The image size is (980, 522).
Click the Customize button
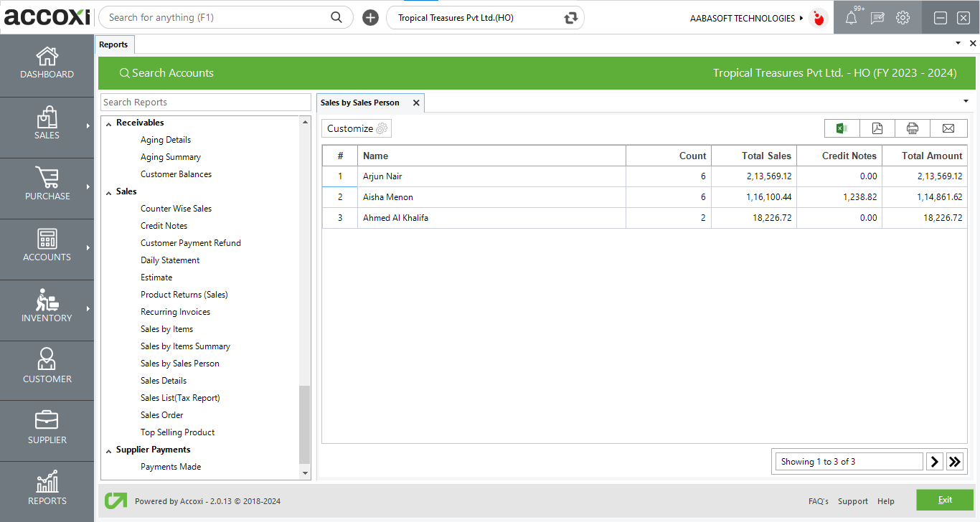pos(357,128)
